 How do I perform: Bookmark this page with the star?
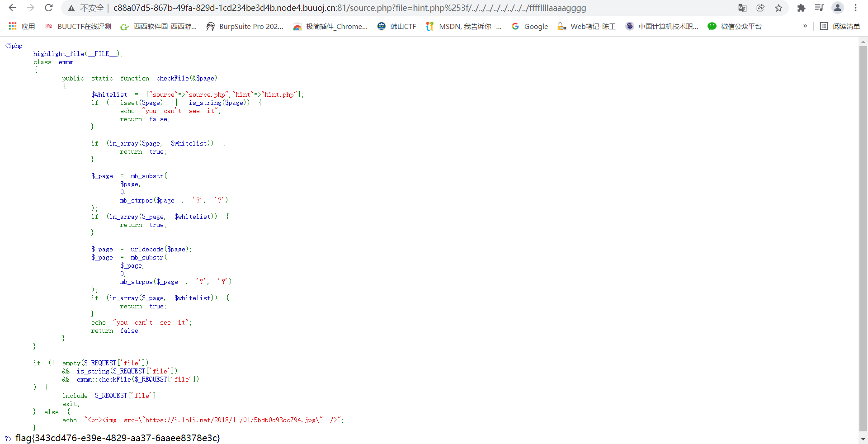click(x=778, y=8)
